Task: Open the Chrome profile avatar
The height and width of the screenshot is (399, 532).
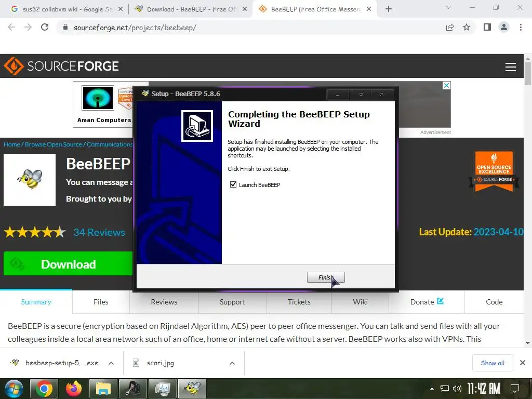Action: [504, 27]
